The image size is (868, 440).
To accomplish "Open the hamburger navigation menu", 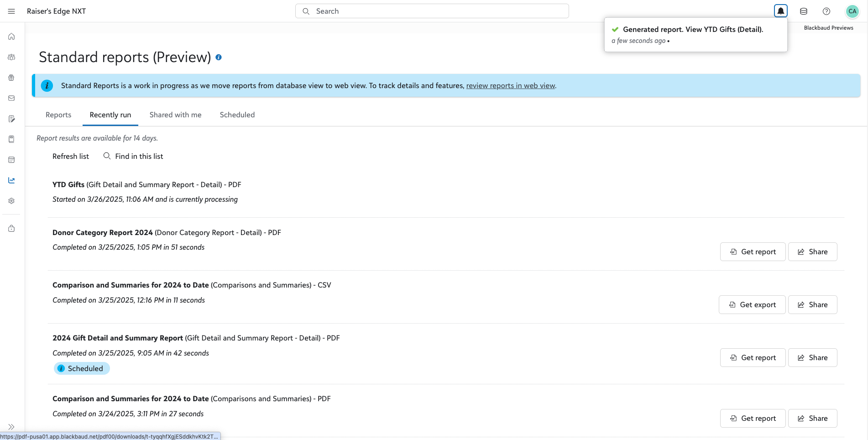I will (11, 11).
